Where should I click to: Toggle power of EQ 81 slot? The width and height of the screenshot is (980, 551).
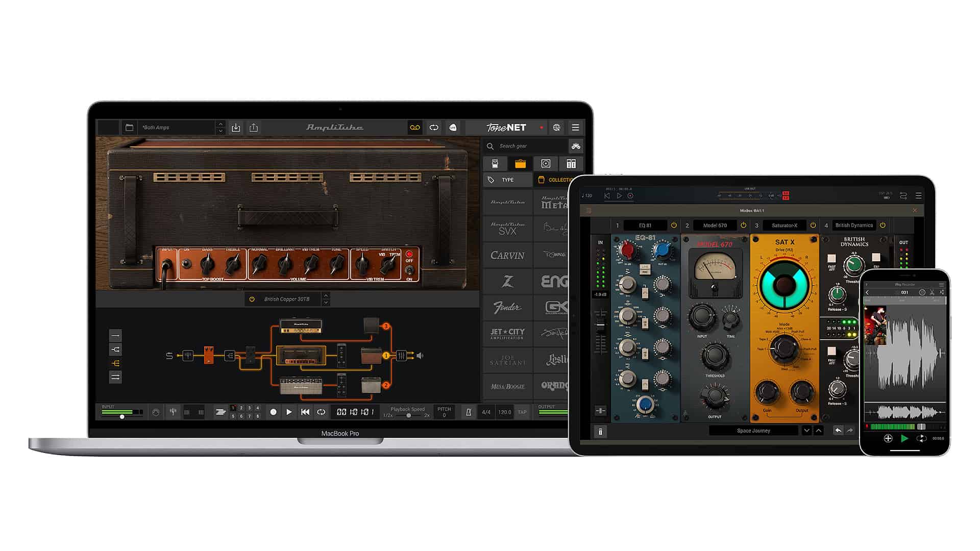click(x=674, y=225)
